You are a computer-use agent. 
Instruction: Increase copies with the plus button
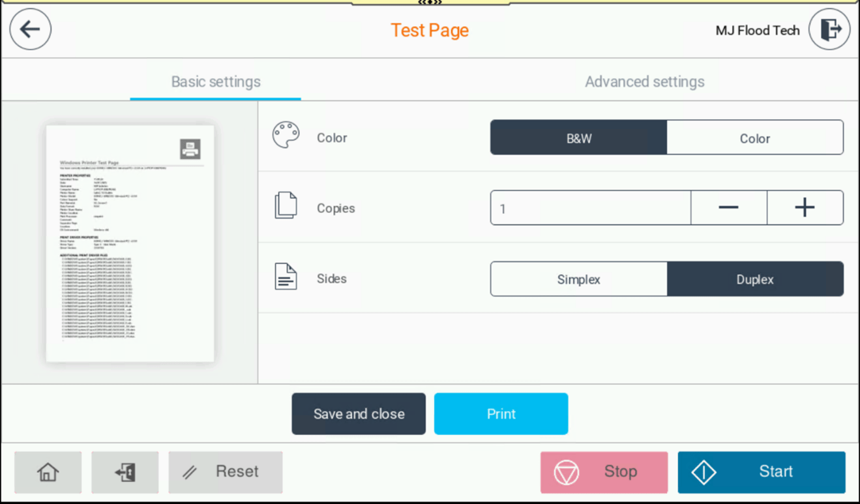(x=805, y=208)
